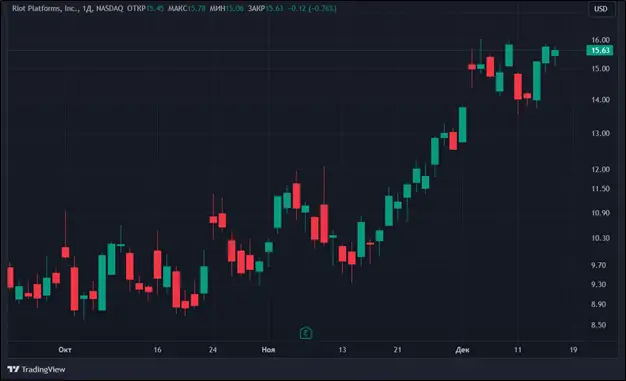
Task: Click the 8.90 price axis label
Action: (598, 304)
